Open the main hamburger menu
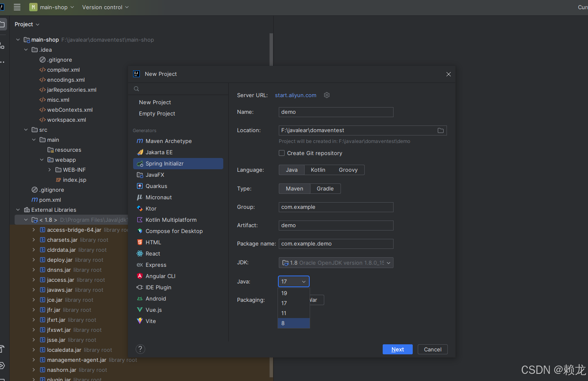 pos(17,7)
